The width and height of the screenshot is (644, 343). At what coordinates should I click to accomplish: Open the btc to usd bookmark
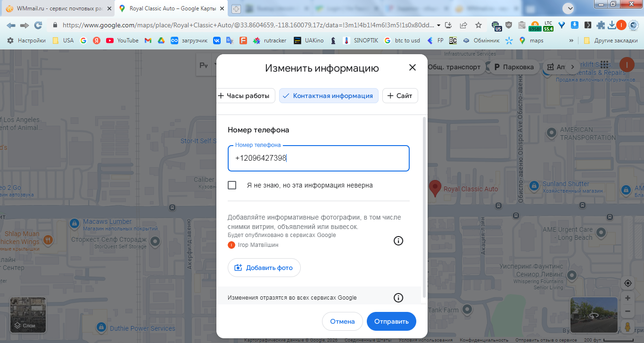point(402,41)
